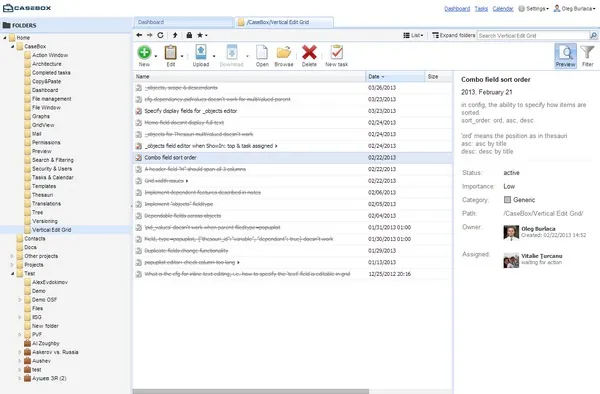Click the Edit clipboard icon

tap(171, 52)
